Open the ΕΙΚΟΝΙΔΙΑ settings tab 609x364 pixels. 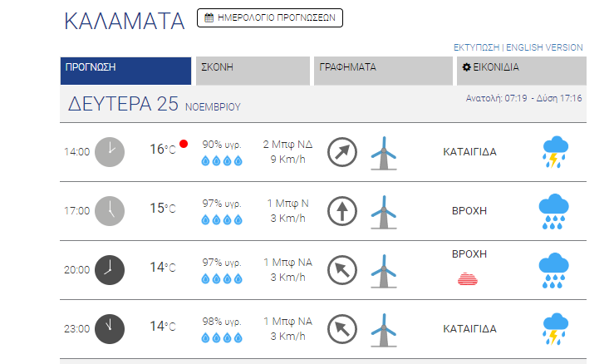[x=522, y=71]
